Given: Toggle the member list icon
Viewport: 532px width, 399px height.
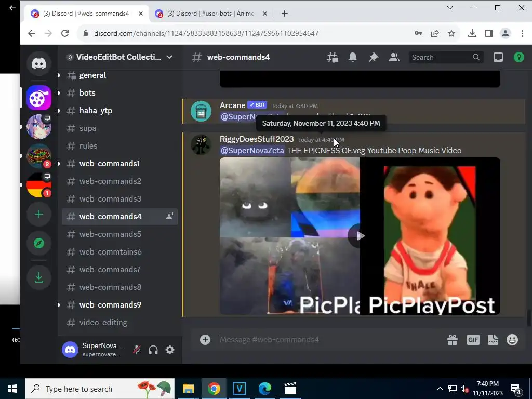Looking at the screenshot, I should point(394,57).
